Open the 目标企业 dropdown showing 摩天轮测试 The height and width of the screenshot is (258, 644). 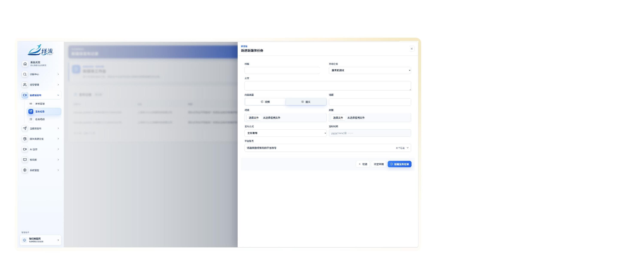pyautogui.click(x=370, y=70)
